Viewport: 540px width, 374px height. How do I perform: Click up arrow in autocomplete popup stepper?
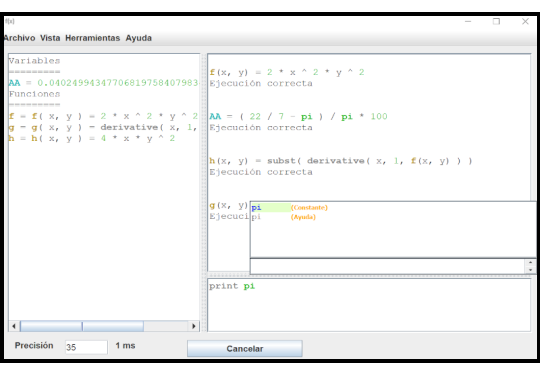[530, 262]
